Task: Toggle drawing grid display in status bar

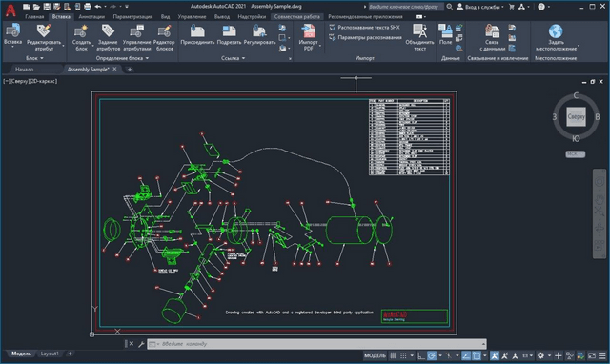Action: [x=393, y=355]
